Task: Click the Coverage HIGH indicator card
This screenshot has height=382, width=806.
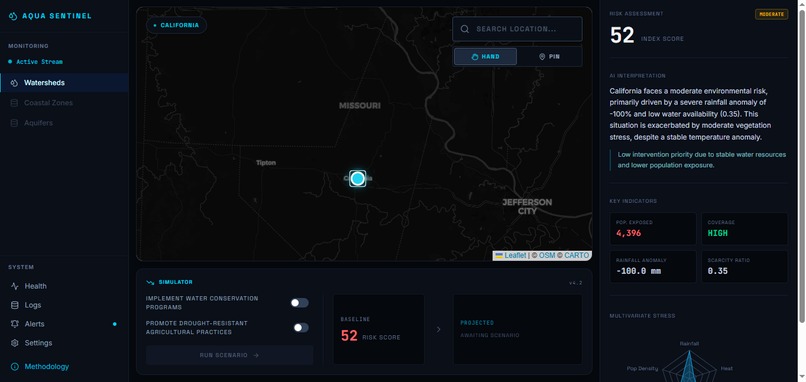Action: 745,229
